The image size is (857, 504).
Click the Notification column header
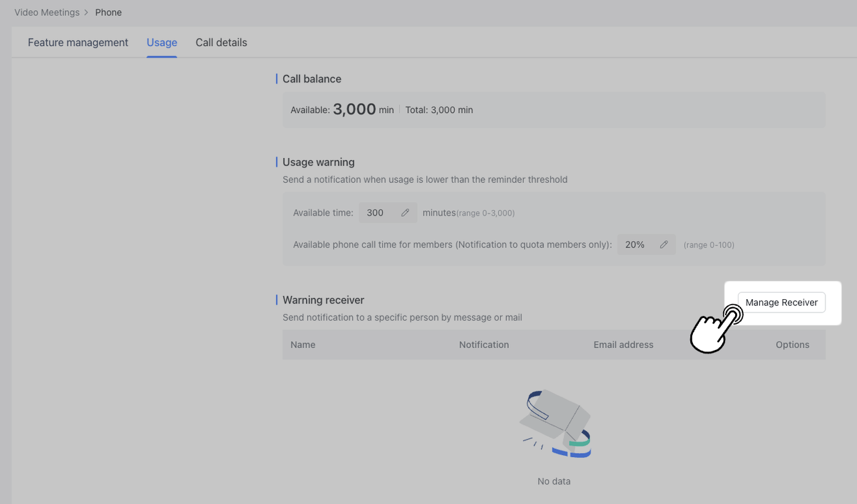pyautogui.click(x=484, y=345)
